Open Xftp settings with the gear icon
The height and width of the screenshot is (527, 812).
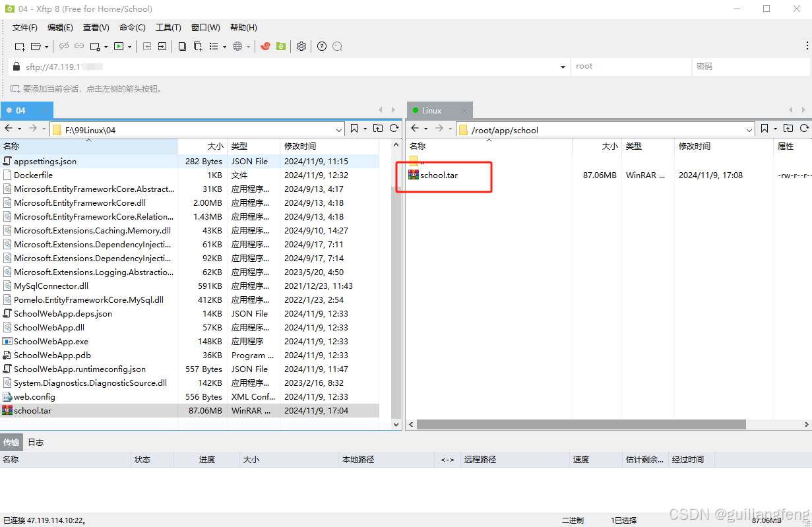(301, 46)
